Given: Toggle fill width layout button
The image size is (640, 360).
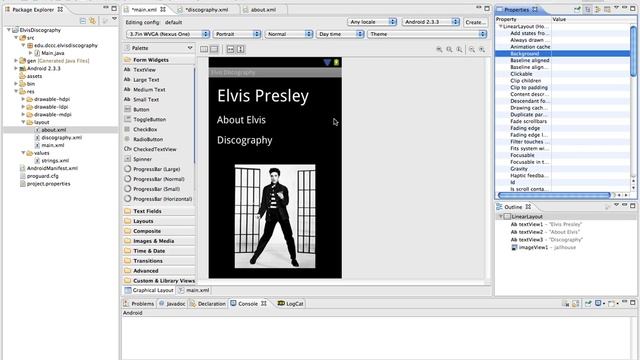Looking at the screenshot, I should click(x=231, y=49).
